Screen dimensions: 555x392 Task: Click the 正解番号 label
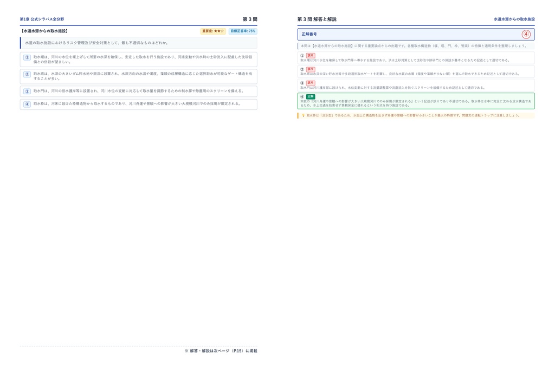click(309, 34)
